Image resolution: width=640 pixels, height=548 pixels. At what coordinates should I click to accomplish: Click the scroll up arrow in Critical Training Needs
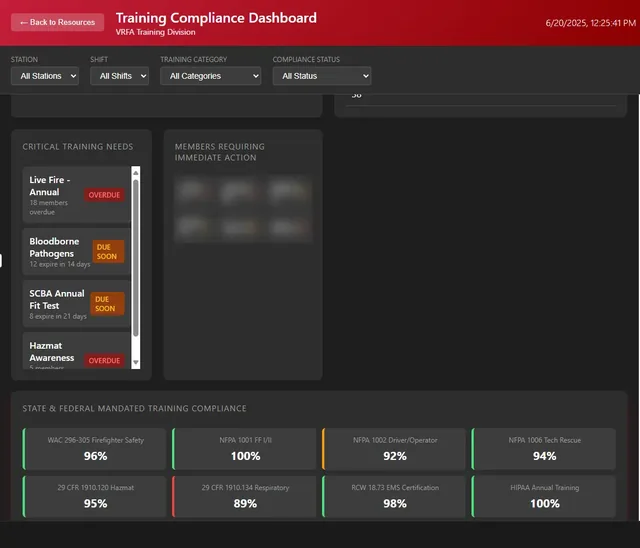pos(136,173)
